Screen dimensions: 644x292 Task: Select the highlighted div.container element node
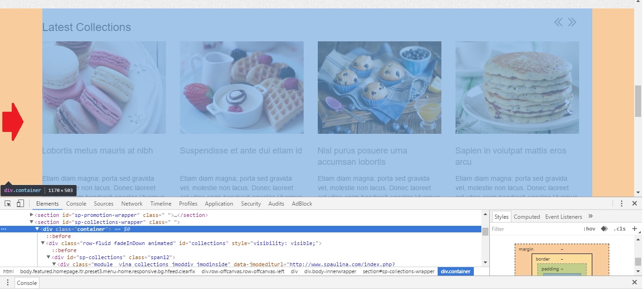(x=75, y=229)
